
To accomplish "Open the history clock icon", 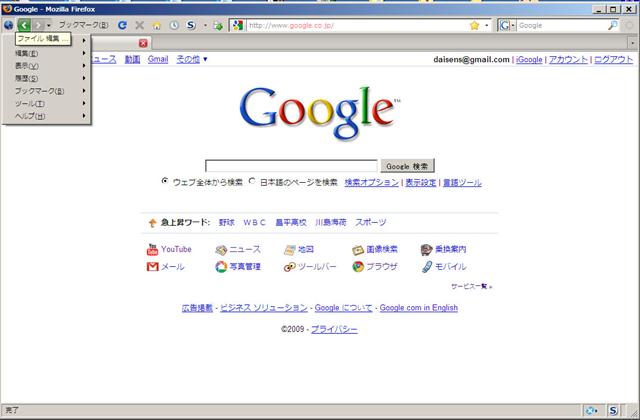I will click(x=175, y=24).
